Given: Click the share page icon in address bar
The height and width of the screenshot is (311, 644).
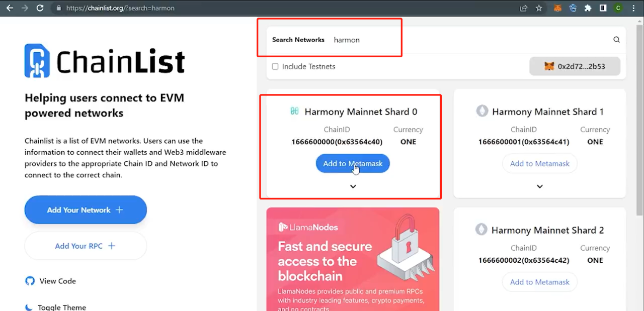Looking at the screenshot, I should click(x=524, y=8).
